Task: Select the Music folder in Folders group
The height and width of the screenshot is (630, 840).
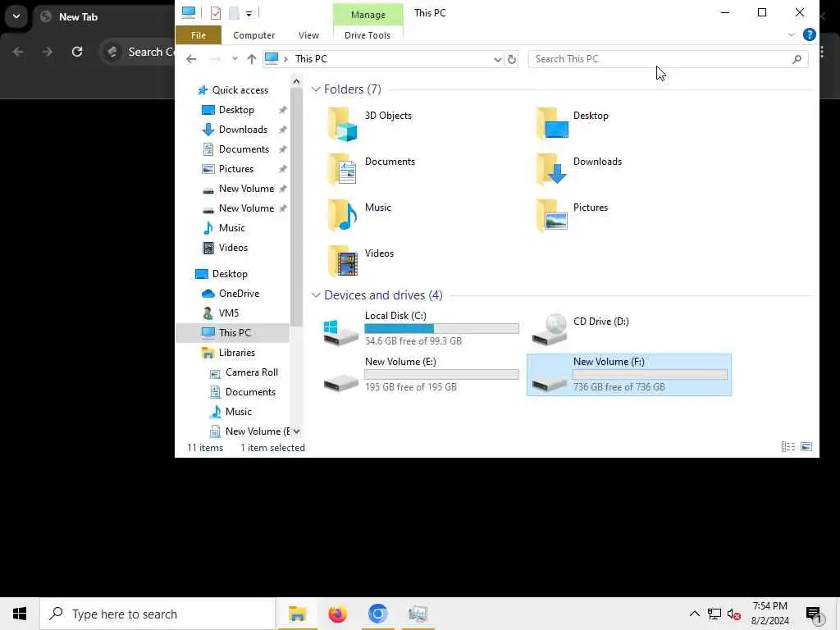Action: pos(359,216)
